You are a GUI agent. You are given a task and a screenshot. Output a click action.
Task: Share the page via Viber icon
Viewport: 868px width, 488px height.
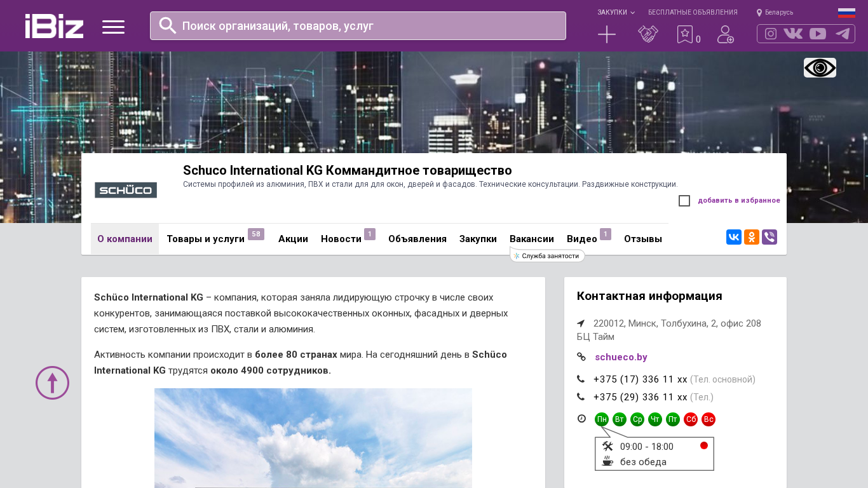[770, 237]
